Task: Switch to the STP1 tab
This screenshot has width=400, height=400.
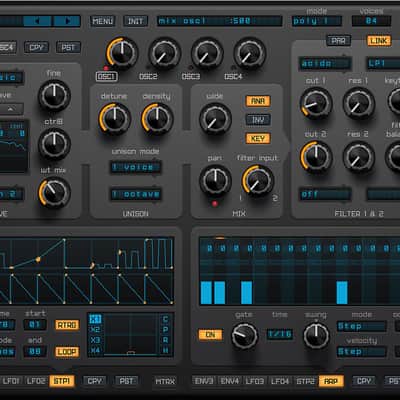Action: (x=62, y=381)
